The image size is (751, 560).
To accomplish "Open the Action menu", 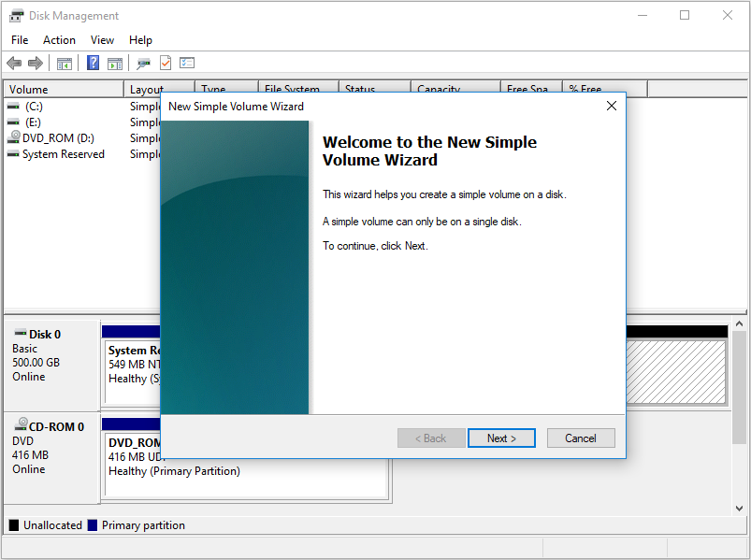I will pyautogui.click(x=59, y=40).
